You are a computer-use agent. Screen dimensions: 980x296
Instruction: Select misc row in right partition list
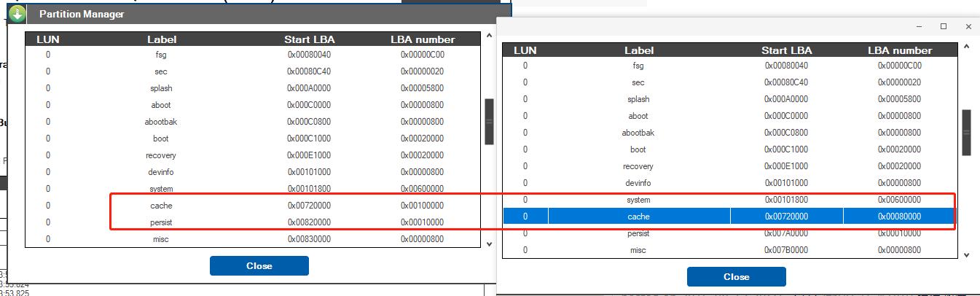click(x=730, y=250)
